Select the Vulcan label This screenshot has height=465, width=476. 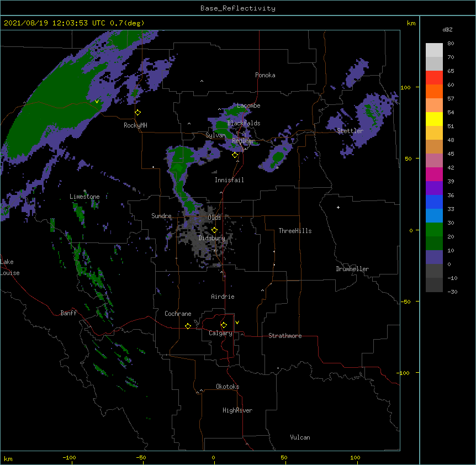point(300,437)
